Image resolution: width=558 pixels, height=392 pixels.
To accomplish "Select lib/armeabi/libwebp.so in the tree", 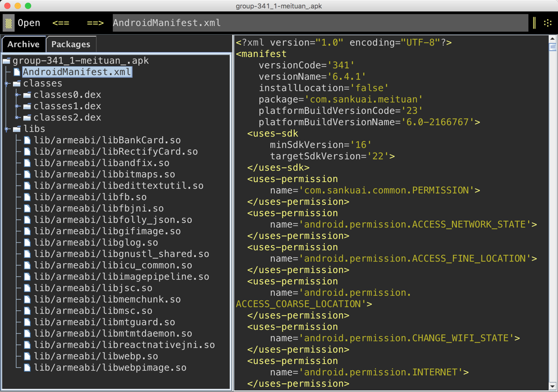I will 96,356.
